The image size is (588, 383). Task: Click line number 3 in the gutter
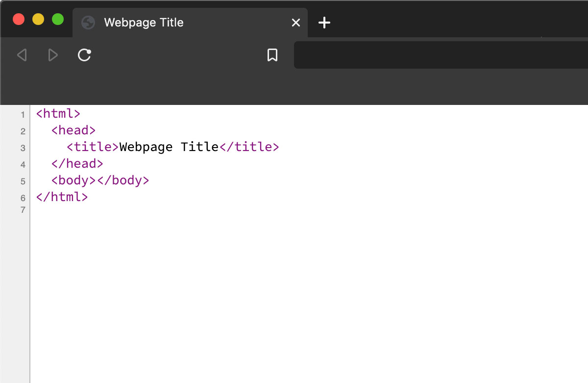point(23,148)
